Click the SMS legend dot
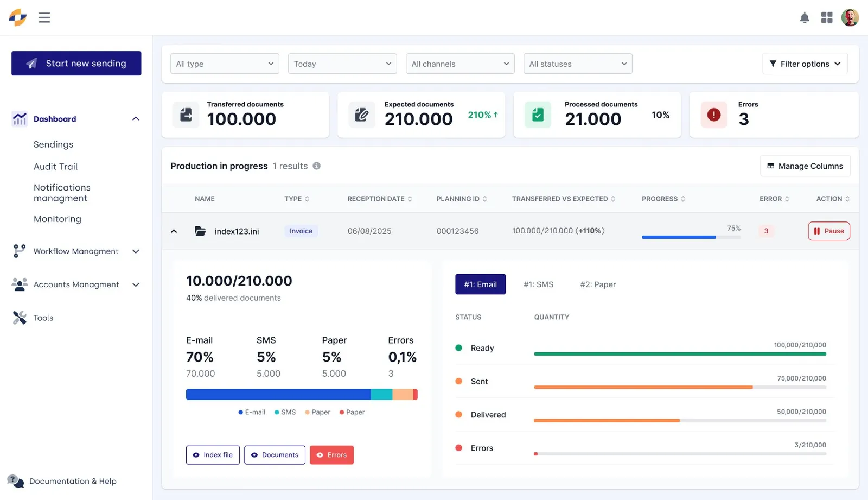The image size is (868, 500). click(277, 413)
